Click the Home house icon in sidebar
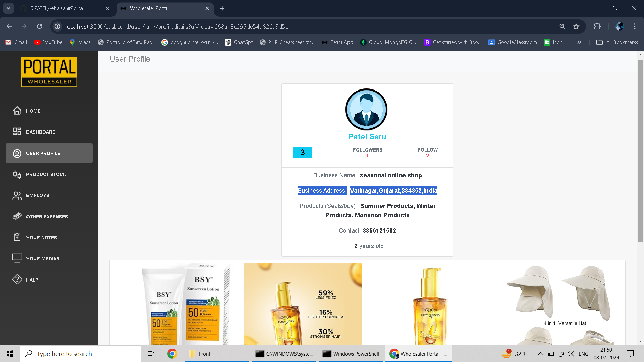Viewport: 644px width, 362px height. 17,111
